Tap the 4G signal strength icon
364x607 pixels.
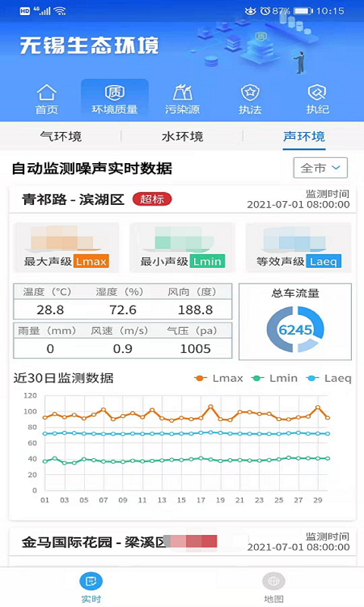tap(42, 11)
